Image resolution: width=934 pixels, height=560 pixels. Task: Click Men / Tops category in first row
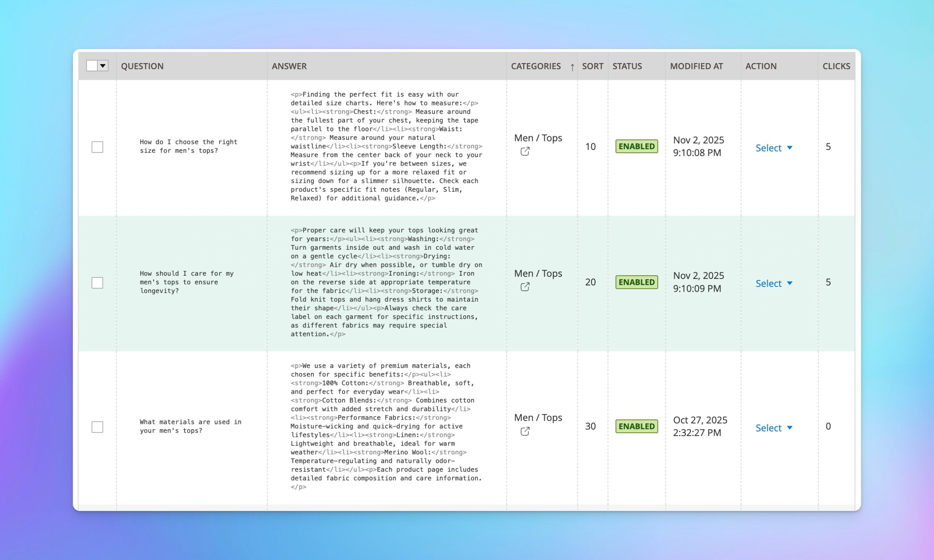point(538,138)
